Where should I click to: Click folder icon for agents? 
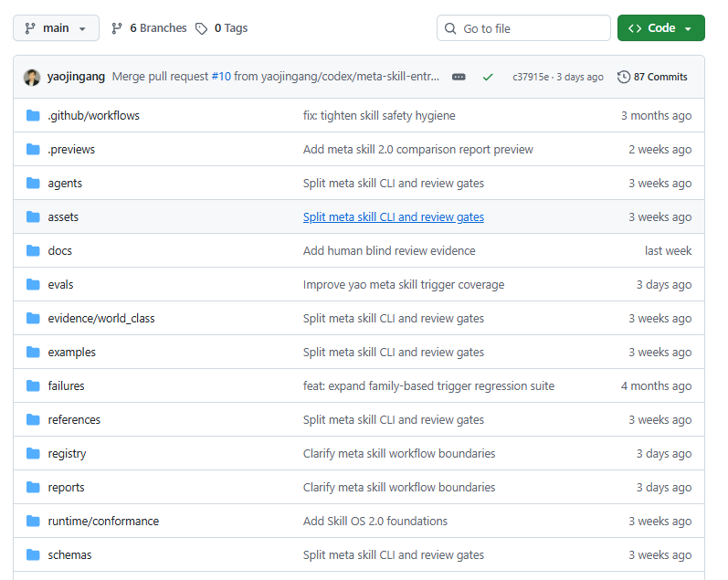click(33, 183)
